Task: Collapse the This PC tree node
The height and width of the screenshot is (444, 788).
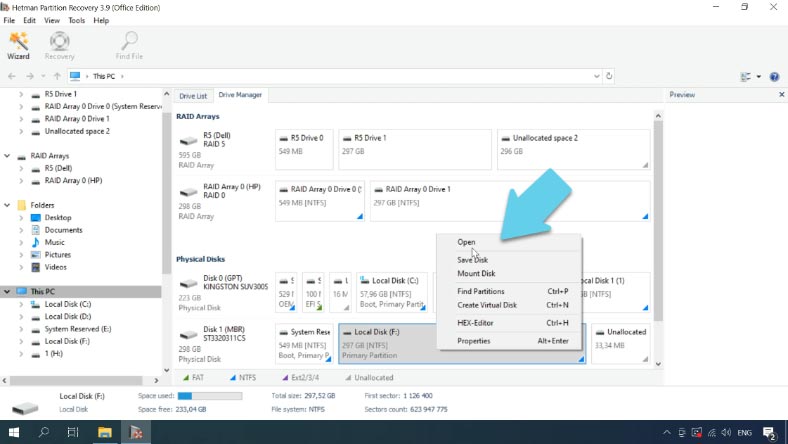Action: pos(7,292)
